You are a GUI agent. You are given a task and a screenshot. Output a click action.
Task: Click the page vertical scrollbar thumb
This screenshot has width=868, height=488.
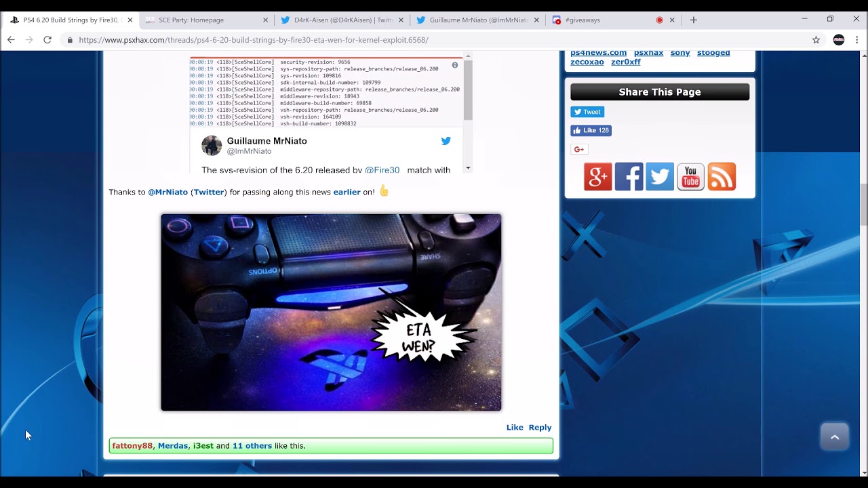tap(863, 205)
